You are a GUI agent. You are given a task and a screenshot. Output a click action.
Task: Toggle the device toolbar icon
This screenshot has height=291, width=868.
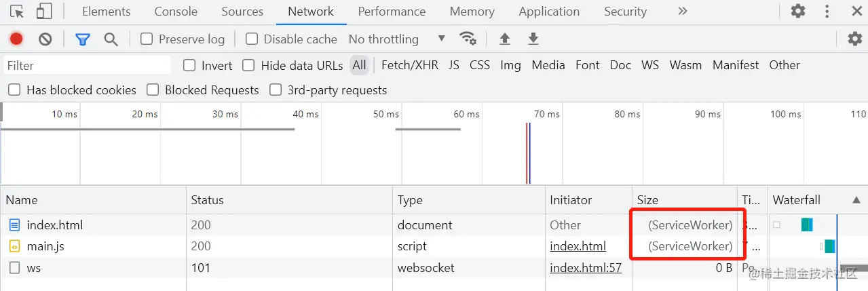pyautogui.click(x=44, y=12)
